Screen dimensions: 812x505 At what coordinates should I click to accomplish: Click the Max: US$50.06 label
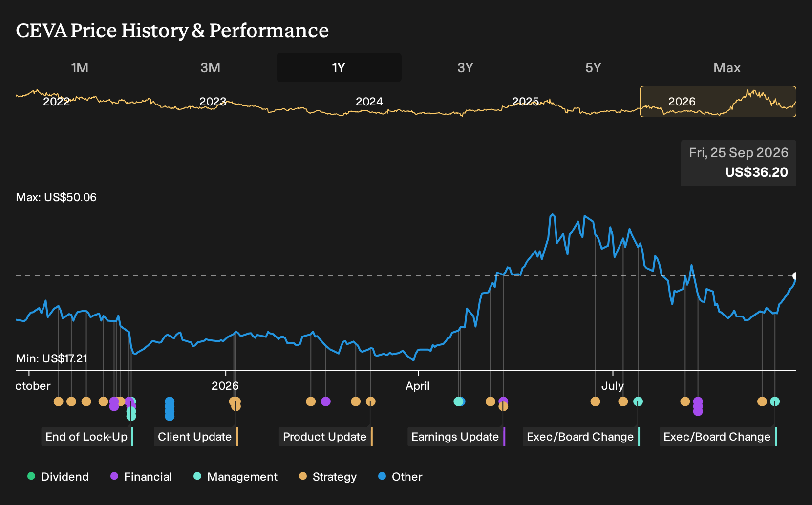56,197
